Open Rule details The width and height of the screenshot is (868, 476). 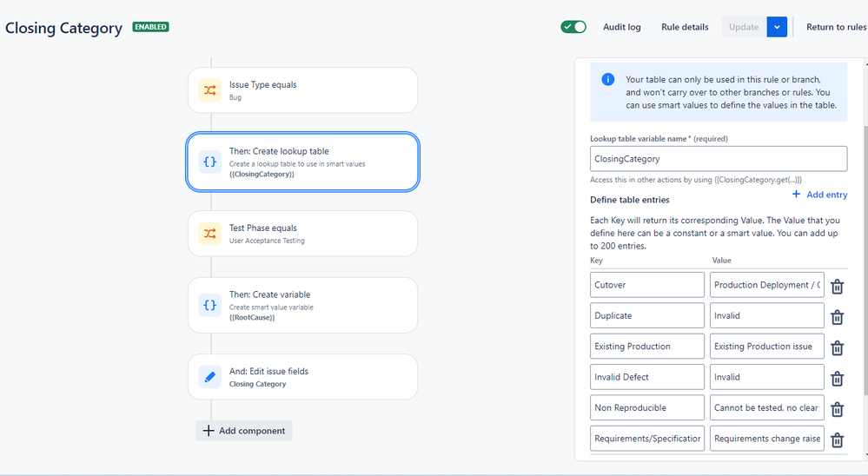tap(685, 27)
